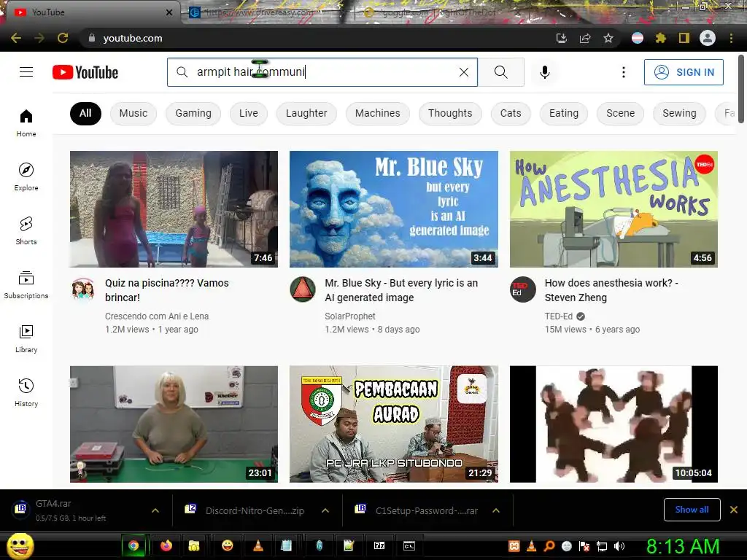
Task: Open the 23:01 video thumbnail
Action: [174, 424]
